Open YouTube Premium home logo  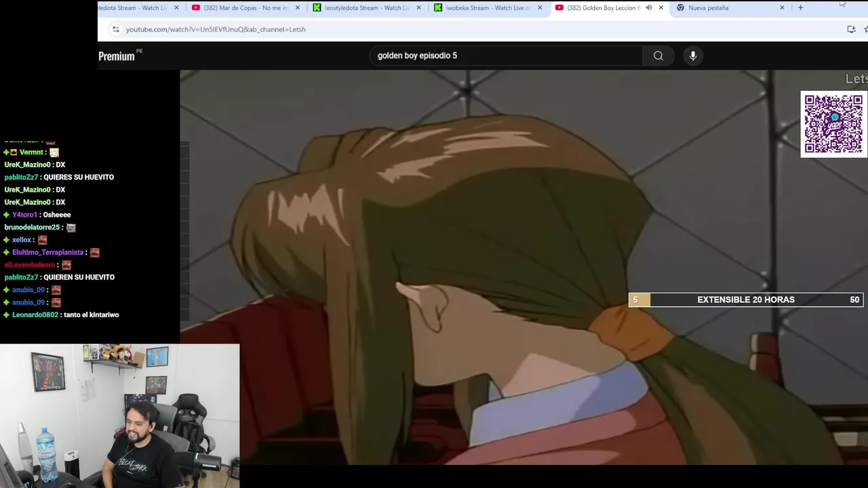120,56
